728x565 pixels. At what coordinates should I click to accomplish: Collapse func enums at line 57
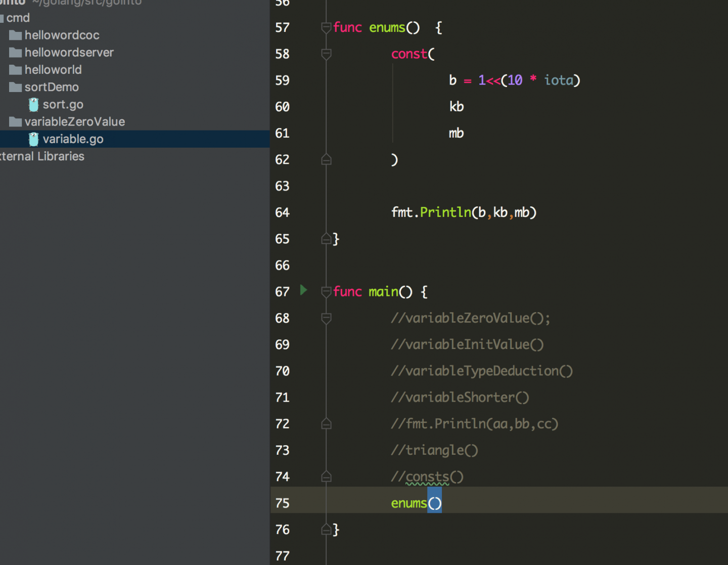(x=326, y=28)
